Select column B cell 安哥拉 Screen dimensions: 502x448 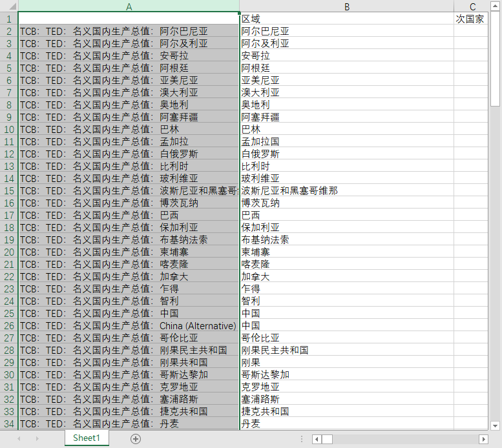pyautogui.click(x=347, y=56)
